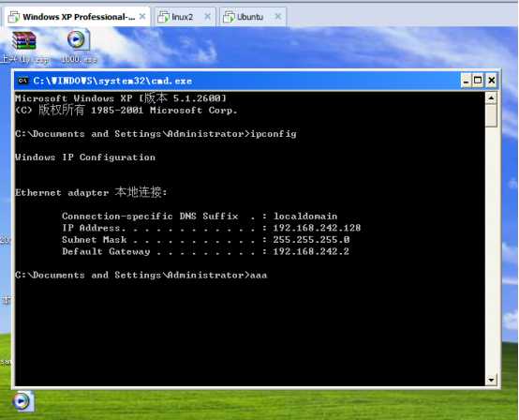The image size is (519, 420).
Task: Close the Ubuntu tab
Action: click(278, 16)
